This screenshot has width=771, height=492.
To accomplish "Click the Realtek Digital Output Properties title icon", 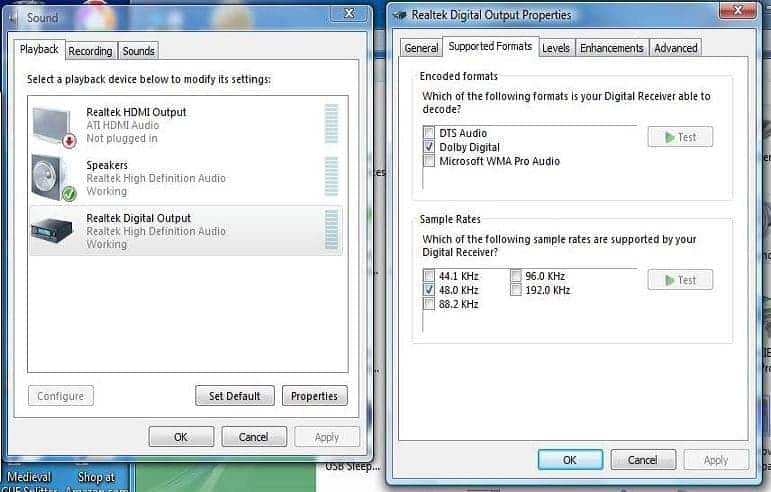I will [400, 15].
